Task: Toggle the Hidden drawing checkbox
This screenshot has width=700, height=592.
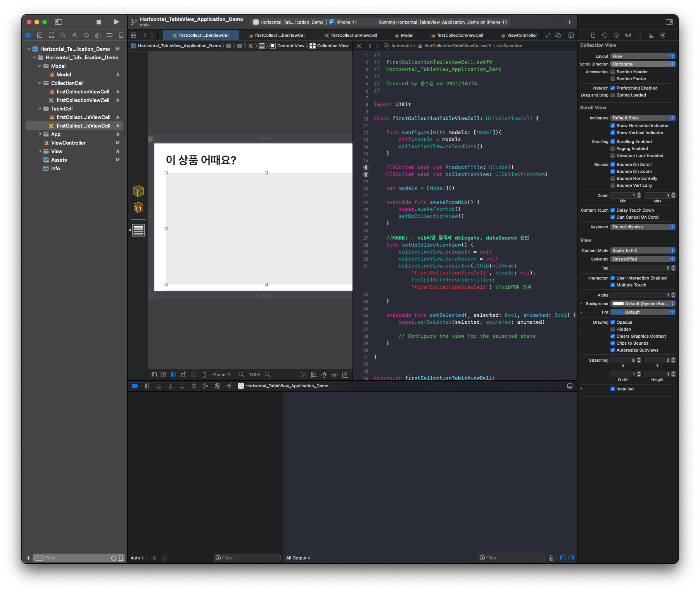Action: (613, 329)
